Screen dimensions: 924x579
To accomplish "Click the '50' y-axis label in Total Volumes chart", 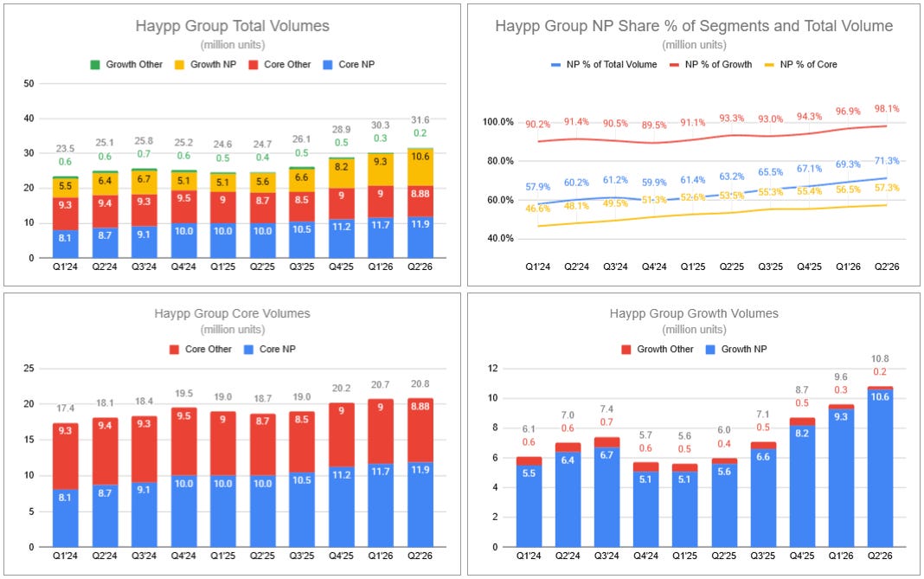I will point(29,84).
